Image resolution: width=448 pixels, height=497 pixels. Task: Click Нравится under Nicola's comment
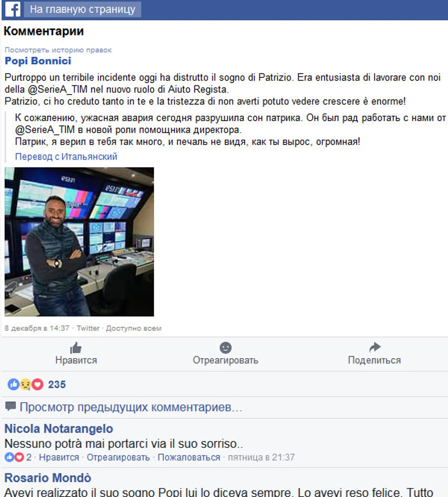[59, 457]
